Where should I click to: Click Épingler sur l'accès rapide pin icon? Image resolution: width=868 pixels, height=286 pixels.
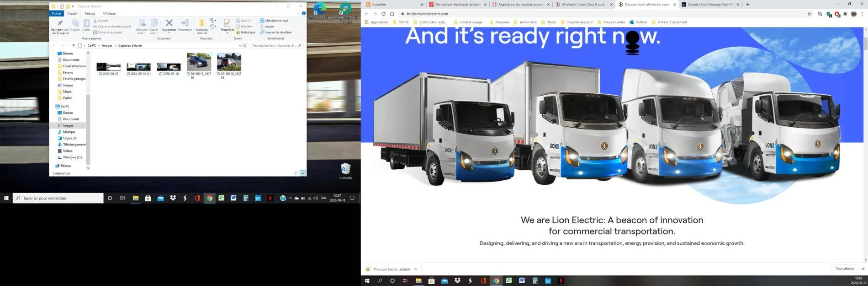(60, 23)
